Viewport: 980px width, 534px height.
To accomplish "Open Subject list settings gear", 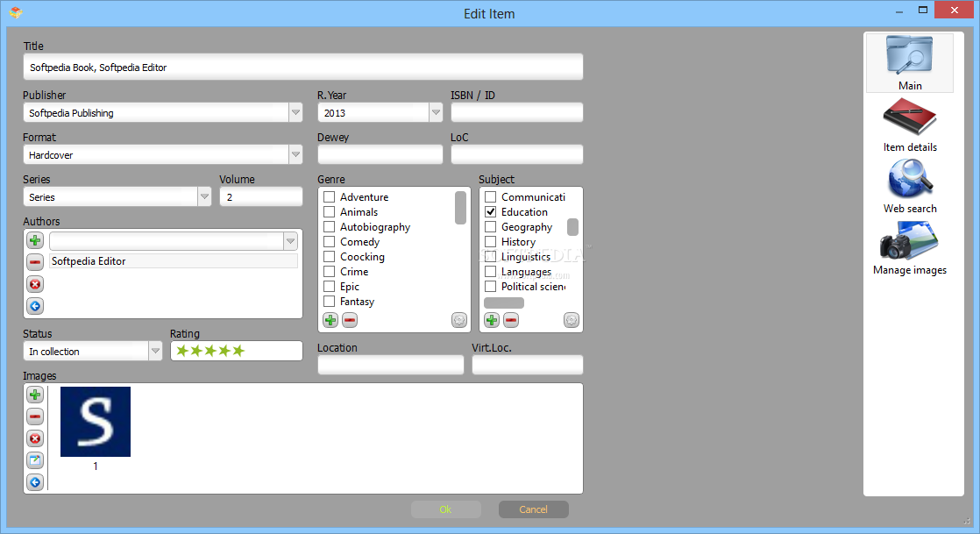I will pos(572,320).
